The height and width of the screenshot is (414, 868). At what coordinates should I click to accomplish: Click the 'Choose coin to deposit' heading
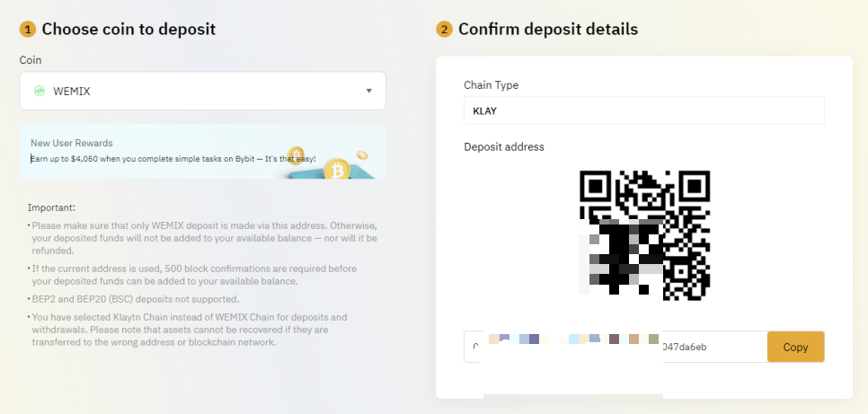(128, 29)
